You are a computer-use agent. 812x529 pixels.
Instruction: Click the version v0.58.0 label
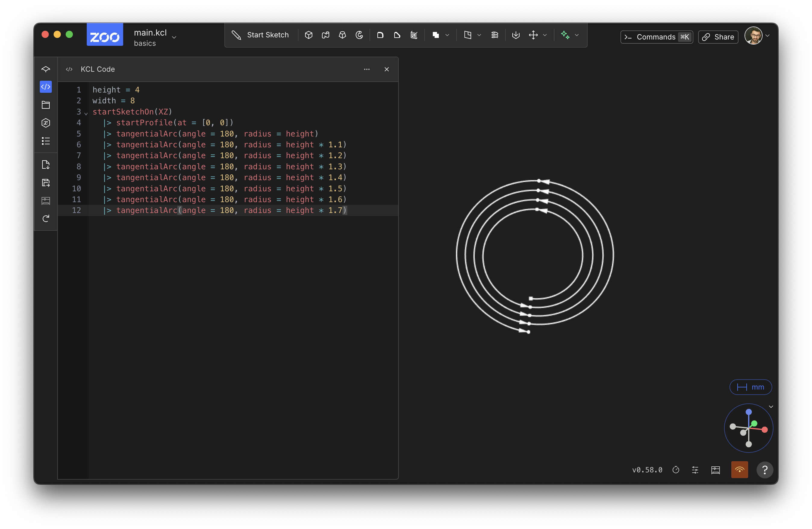[x=647, y=470]
